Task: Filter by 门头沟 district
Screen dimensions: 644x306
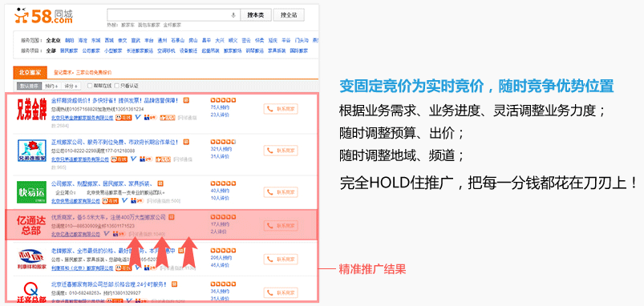Action: pyautogui.click(x=302, y=40)
